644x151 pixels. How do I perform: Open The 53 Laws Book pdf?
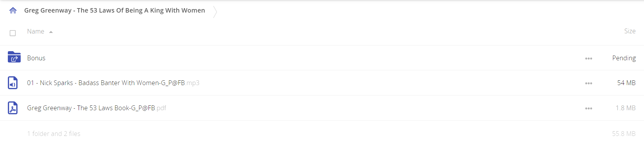(96, 108)
